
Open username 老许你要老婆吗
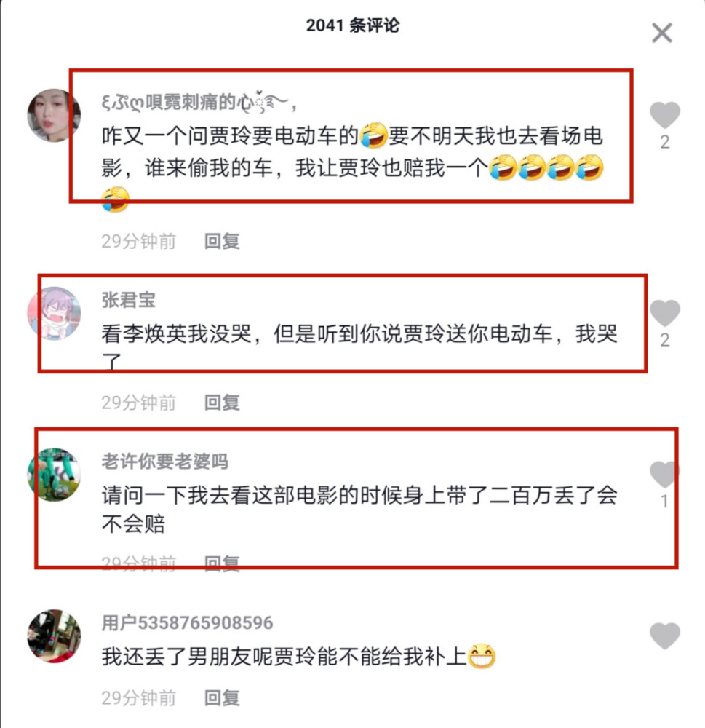[164, 461]
